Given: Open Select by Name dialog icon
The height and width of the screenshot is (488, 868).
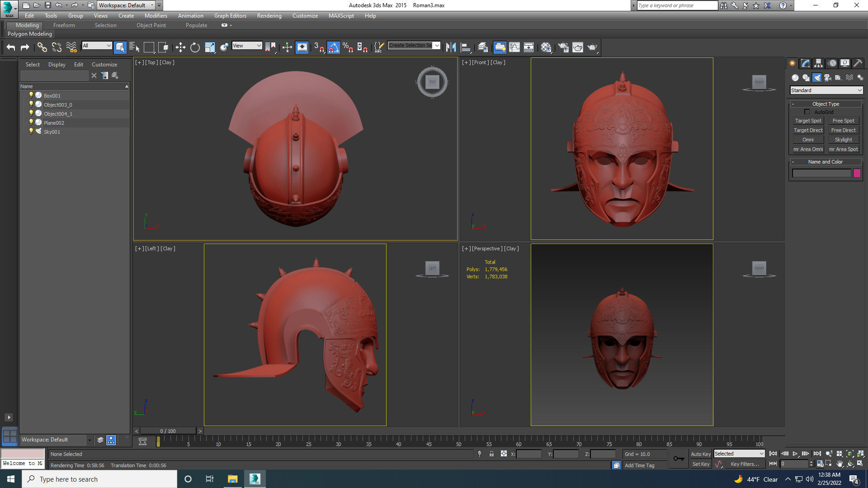Looking at the screenshot, I should coord(134,47).
